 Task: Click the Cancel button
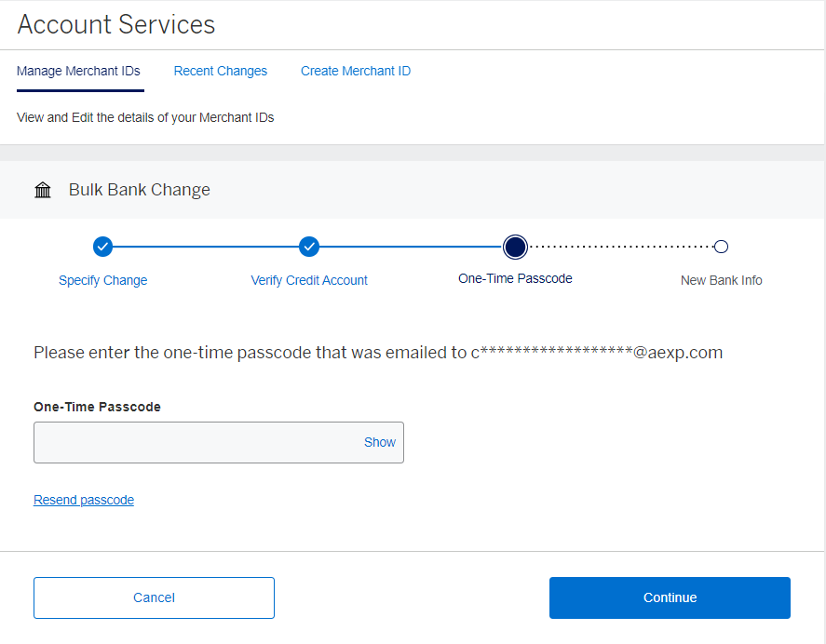tap(154, 597)
